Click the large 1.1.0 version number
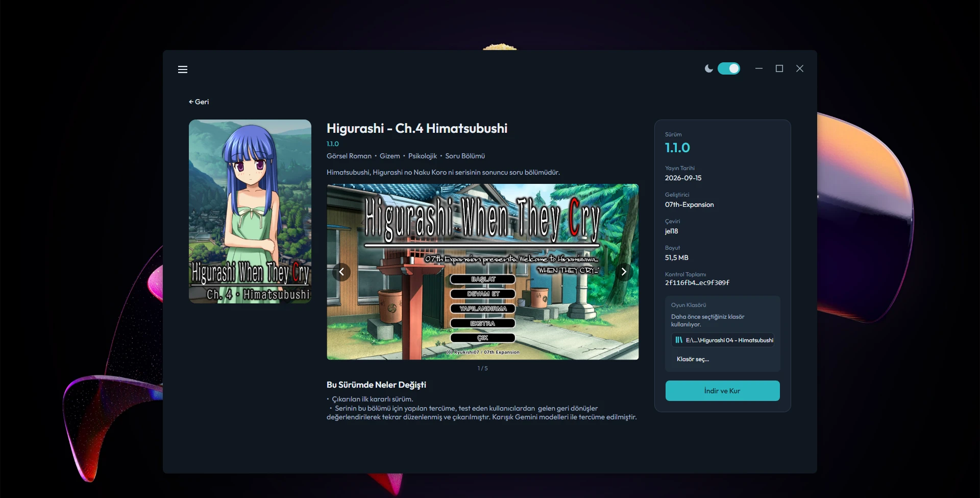The width and height of the screenshot is (980, 498). pos(677,148)
